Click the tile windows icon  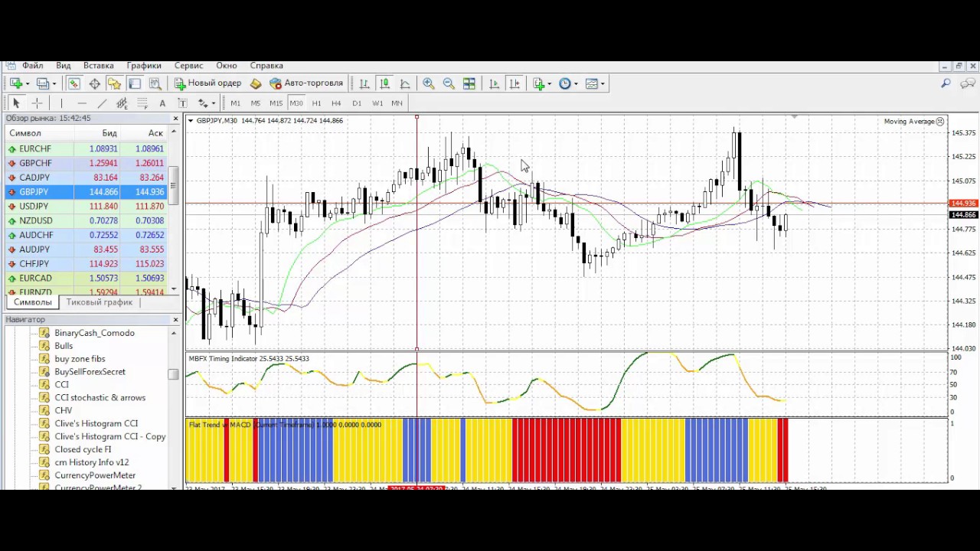469,83
